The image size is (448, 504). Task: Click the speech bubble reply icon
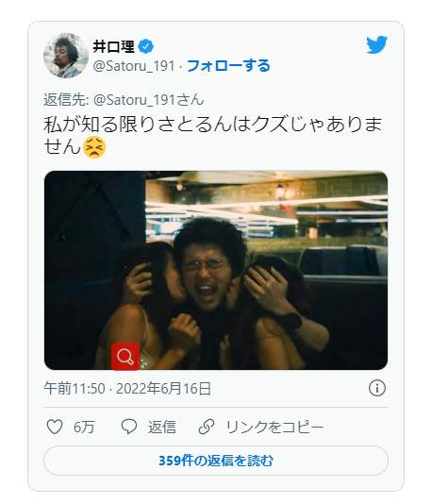click(129, 427)
